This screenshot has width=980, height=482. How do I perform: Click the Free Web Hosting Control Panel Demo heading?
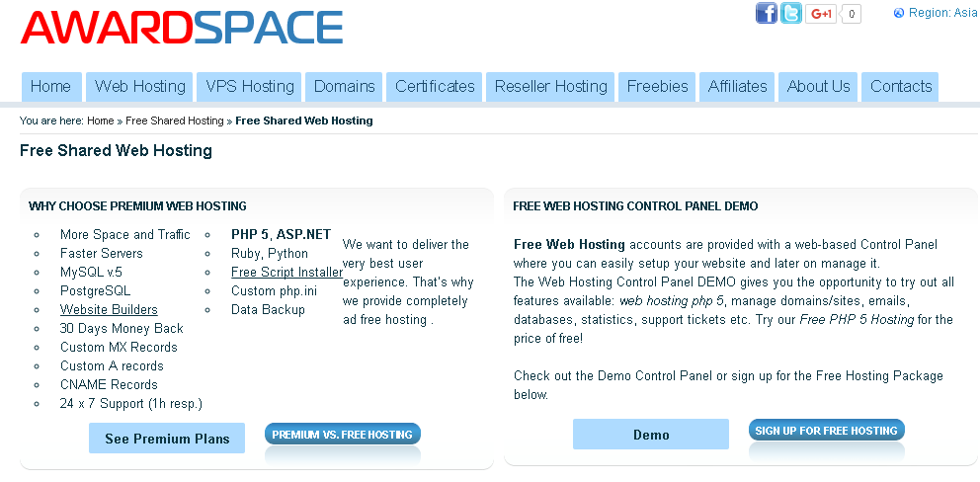click(x=635, y=205)
